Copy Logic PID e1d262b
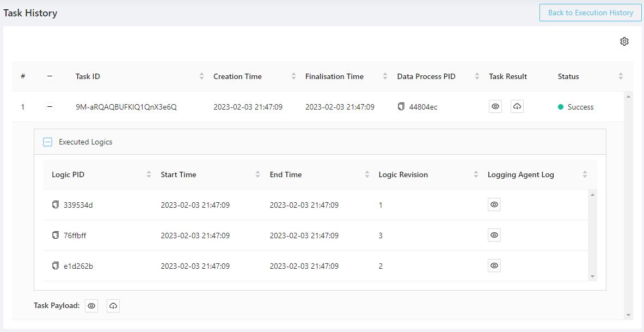 click(55, 266)
